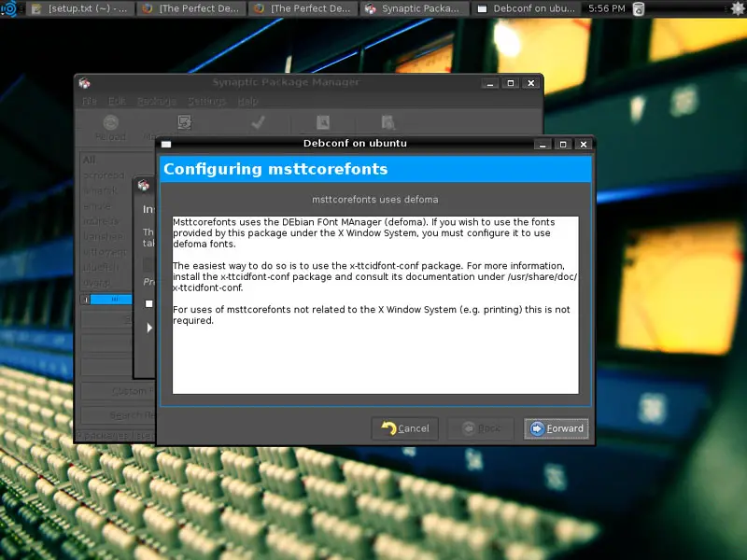
Task: Open the Package menu in Synaptic
Action: pos(157,101)
